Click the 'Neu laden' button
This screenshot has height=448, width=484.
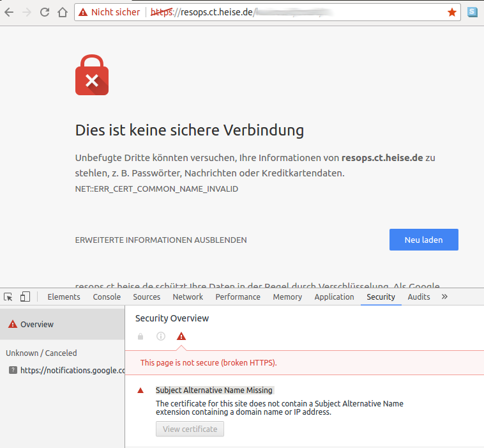[x=424, y=240]
